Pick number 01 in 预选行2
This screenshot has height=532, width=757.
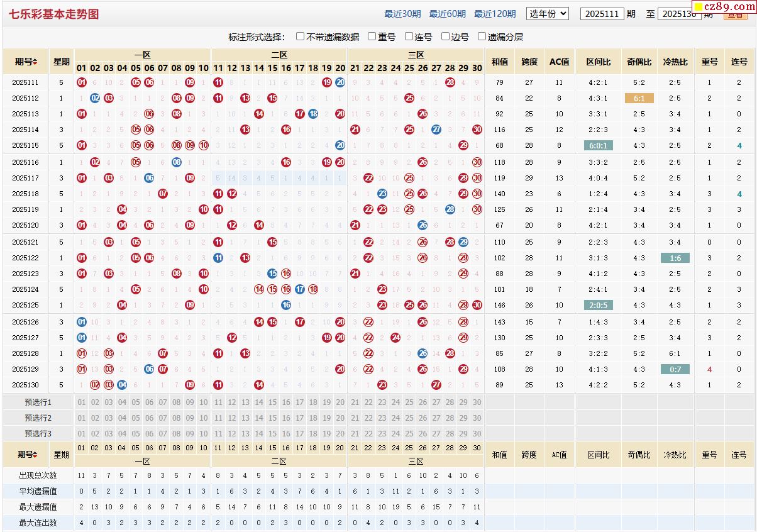tap(82, 418)
